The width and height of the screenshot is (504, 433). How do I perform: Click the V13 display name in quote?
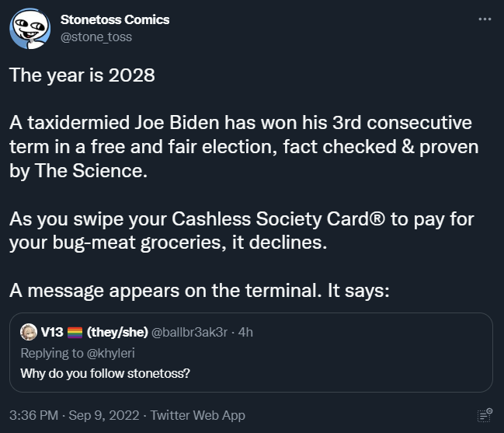(x=51, y=332)
